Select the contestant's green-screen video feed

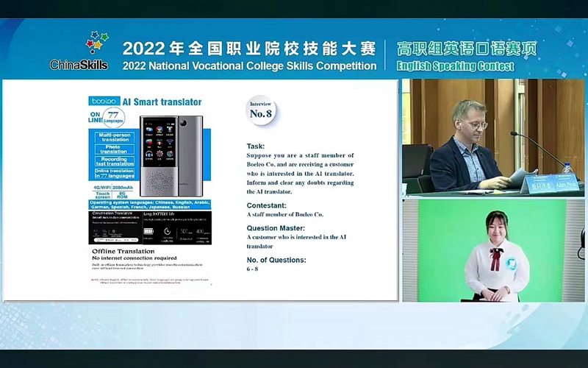493,250
